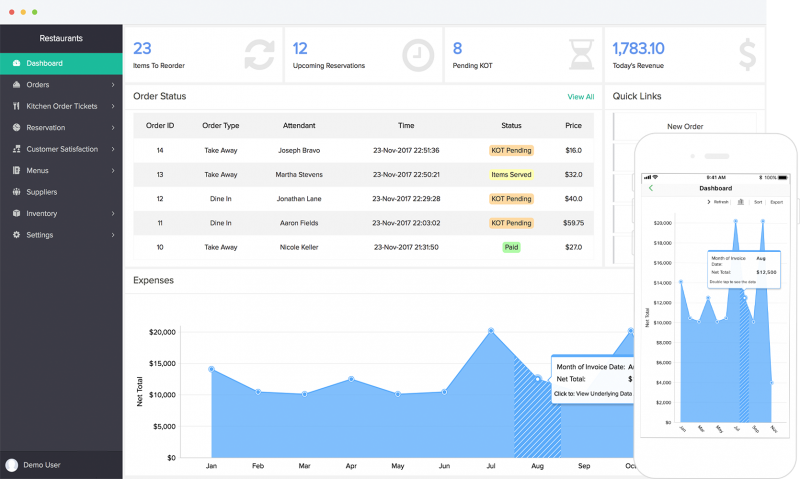The height and width of the screenshot is (479, 800).
Task: Click the refresh icon on Items To Reorder
Action: click(259, 54)
